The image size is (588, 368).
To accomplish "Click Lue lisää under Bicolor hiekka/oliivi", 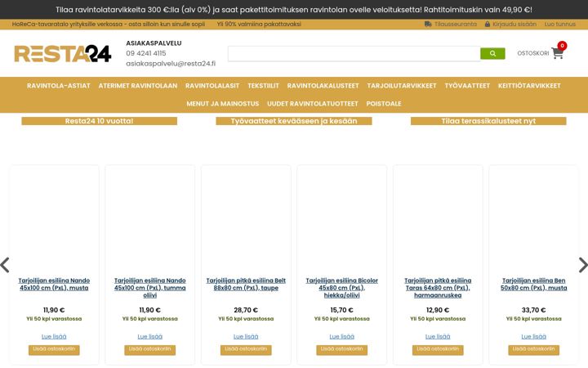I will click(342, 336).
